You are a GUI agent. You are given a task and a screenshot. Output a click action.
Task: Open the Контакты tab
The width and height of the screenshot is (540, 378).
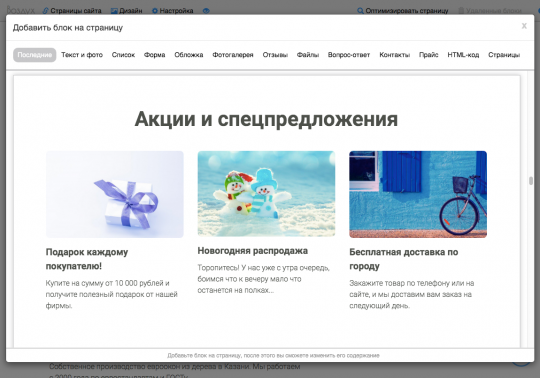(x=395, y=55)
